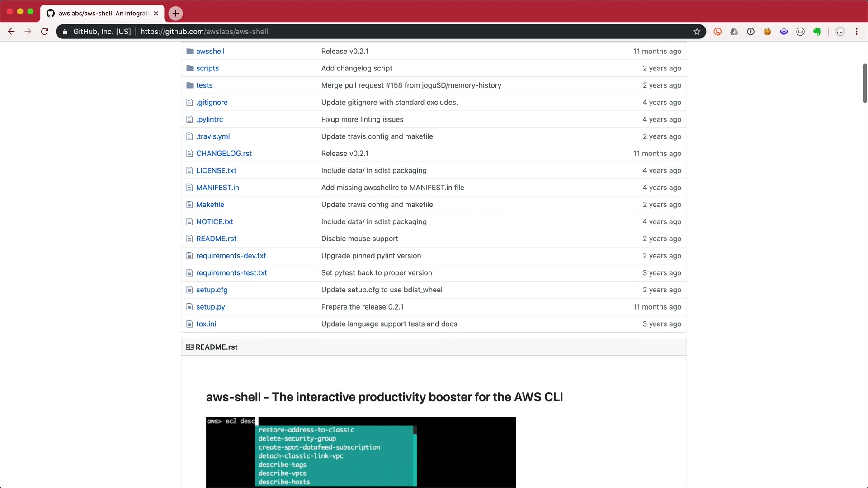Open Chrome three-dot menu
This screenshot has width=868, height=488.
pos(856,32)
